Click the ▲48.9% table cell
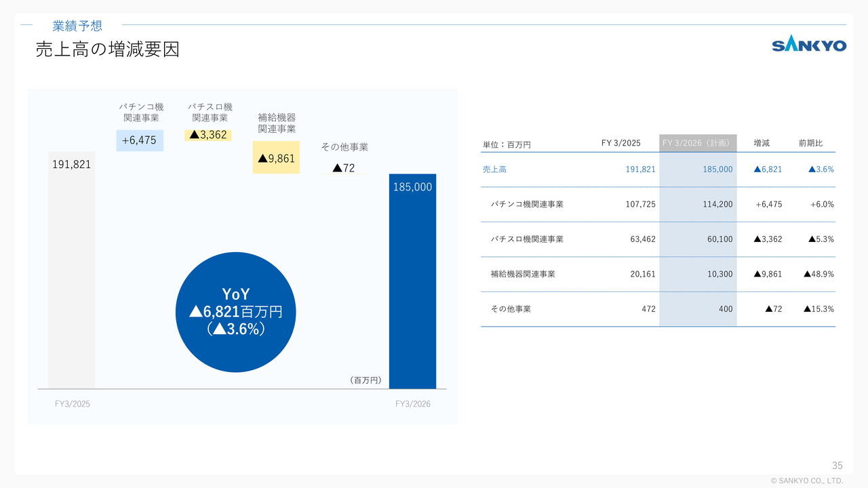 [x=818, y=274]
